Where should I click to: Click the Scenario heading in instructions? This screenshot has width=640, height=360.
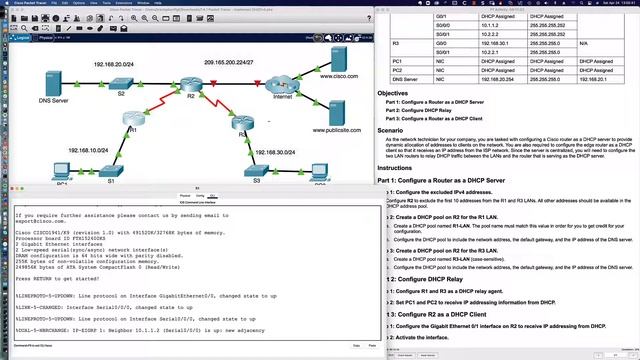[x=390, y=131]
